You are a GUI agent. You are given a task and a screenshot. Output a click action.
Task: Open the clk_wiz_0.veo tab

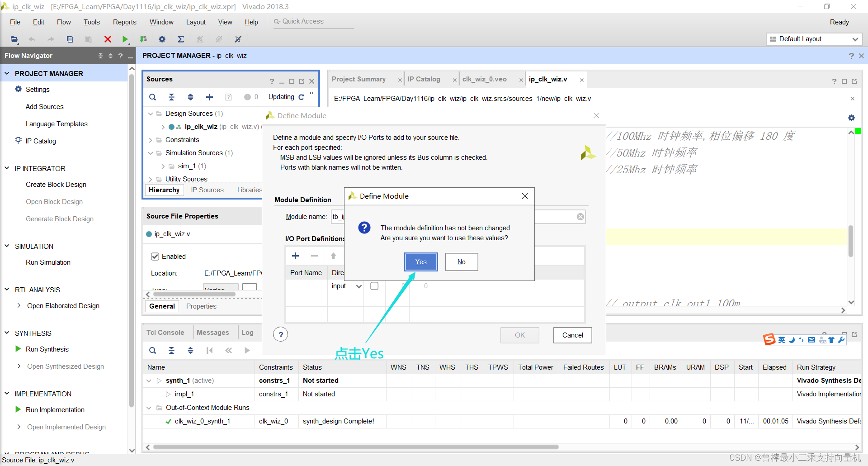(x=484, y=79)
